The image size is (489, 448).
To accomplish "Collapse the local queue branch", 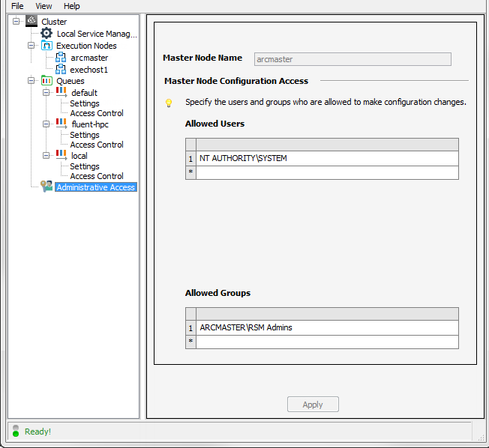I will coord(46,156).
